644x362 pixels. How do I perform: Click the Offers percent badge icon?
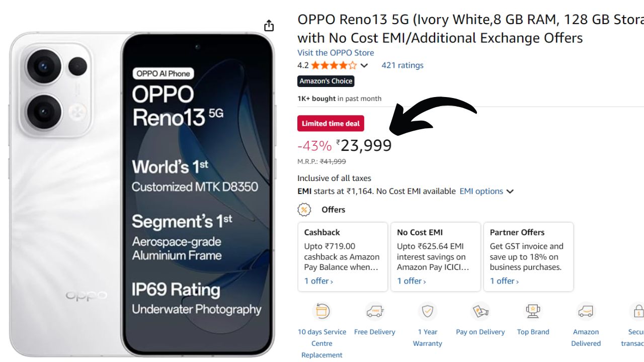304,210
